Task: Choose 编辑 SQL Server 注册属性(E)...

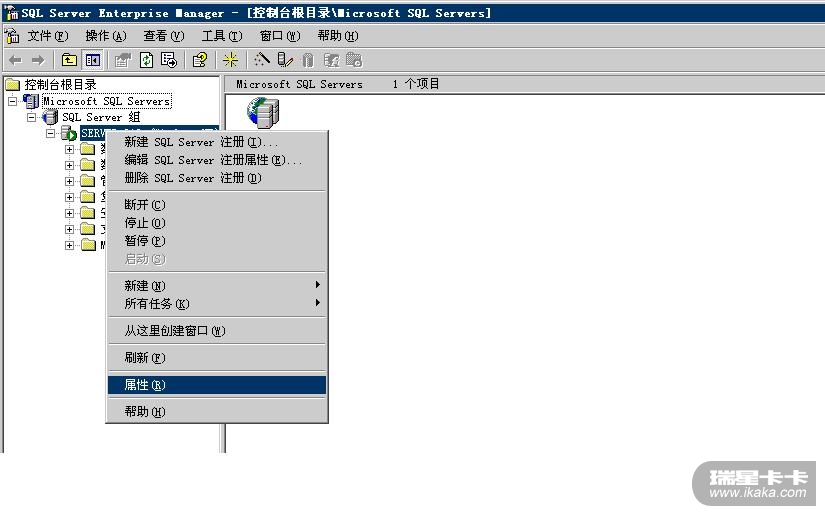Action: pyautogui.click(x=217, y=160)
